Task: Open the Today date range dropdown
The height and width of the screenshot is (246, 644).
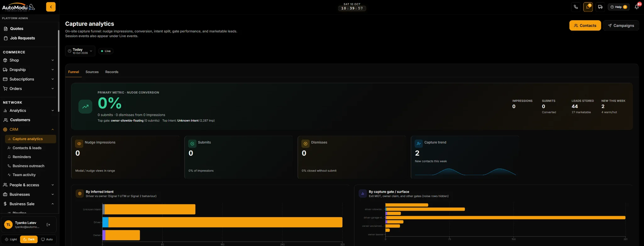Action: 80,51
